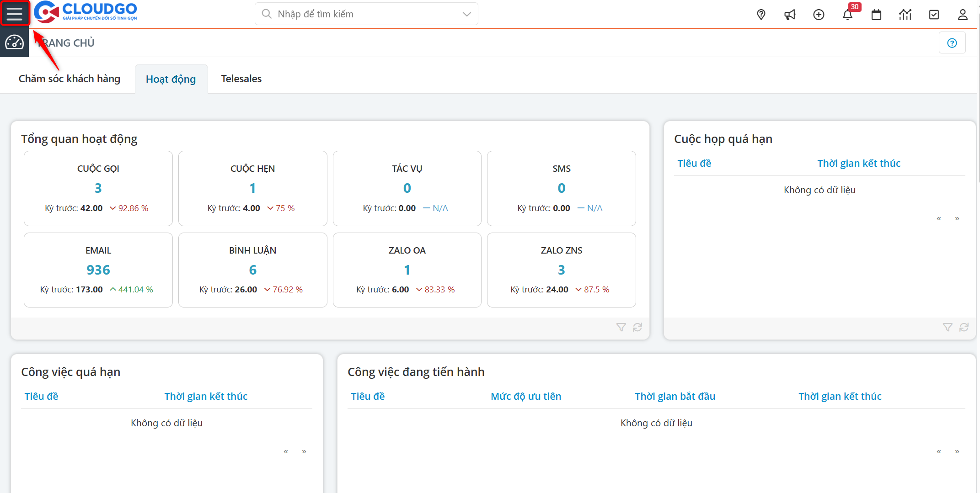Open filter in Tổng quan hoạt động widget
Screen dimensions: 980x493
(x=621, y=327)
